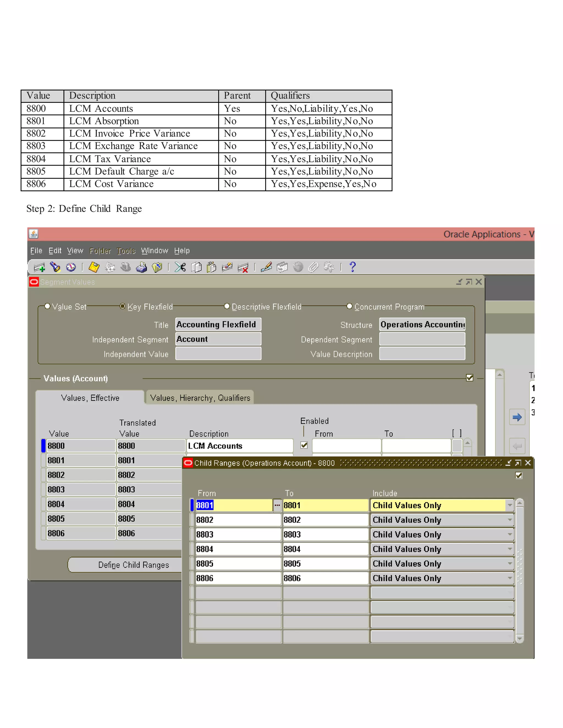Click the Title field Accounting Flexfield
563x728 pixels.
pos(219,324)
